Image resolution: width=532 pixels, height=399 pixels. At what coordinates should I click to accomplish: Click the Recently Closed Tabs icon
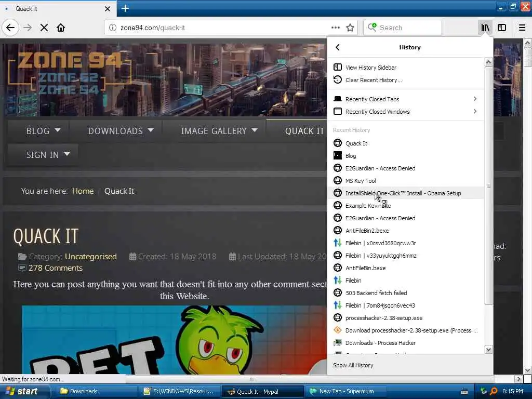click(x=337, y=99)
